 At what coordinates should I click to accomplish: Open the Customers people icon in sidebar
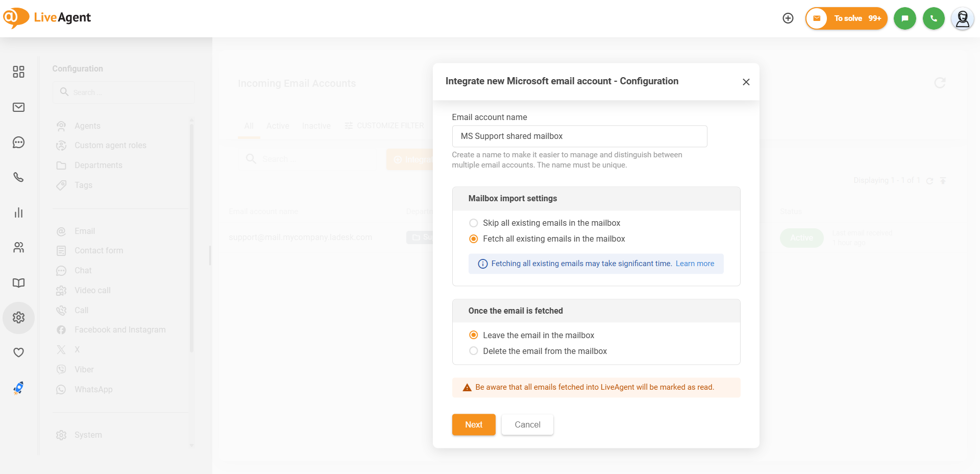point(19,248)
